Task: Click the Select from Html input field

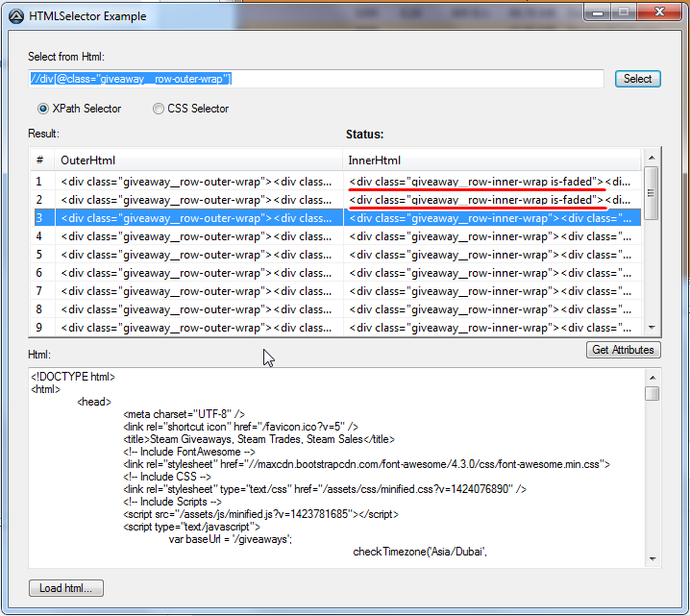Action: click(x=315, y=79)
